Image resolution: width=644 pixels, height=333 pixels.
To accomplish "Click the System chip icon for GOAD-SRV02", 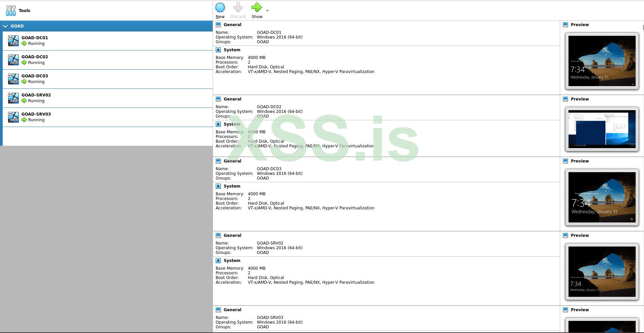I will pos(218,261).
